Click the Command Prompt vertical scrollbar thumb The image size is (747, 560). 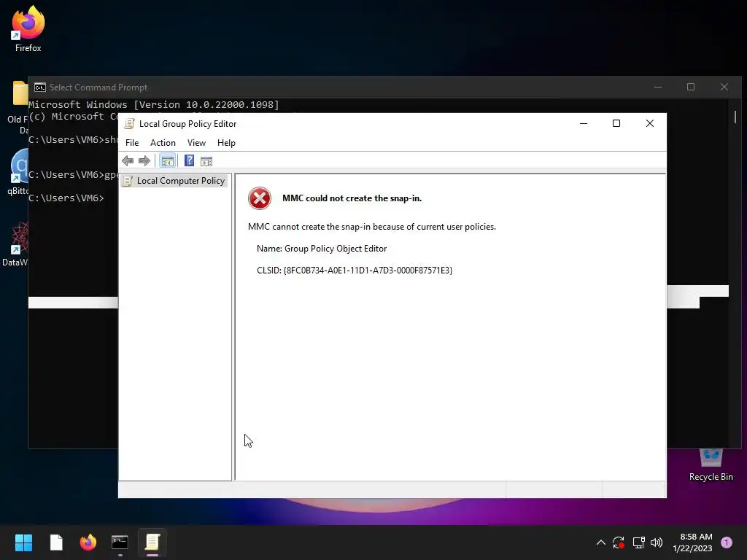735,117
